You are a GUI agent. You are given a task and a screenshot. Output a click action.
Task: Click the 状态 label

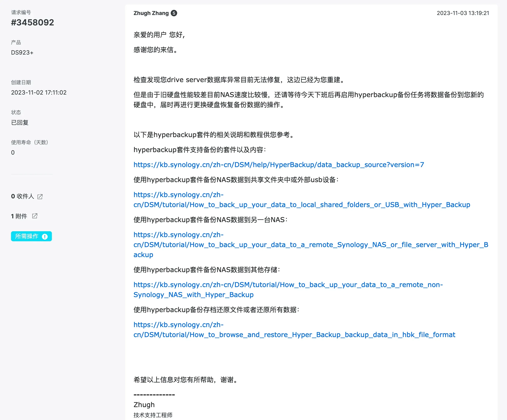tap(16, 112)
